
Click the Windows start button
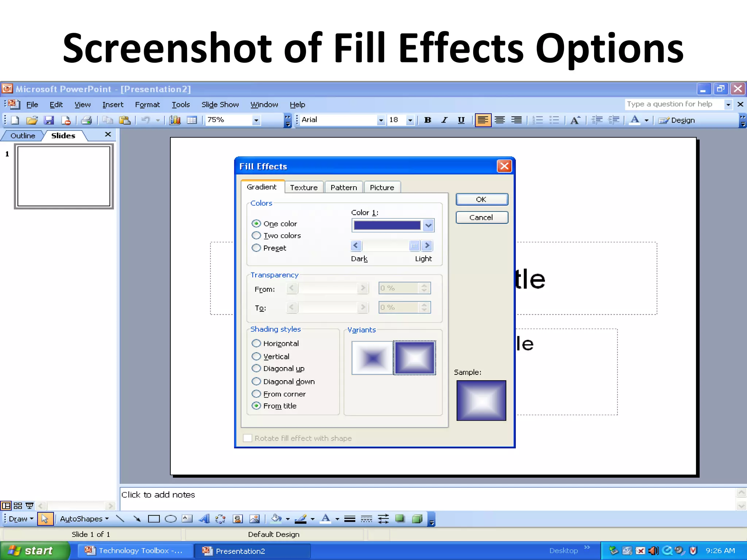34,551
